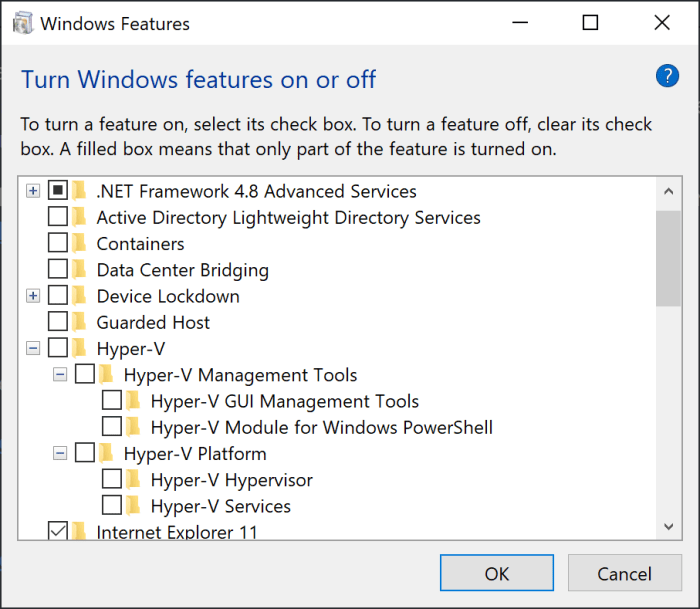This screenshot has width=700, height=609.
Task: Click the scrollbar down arrow
Action: [x=668, y=526]
